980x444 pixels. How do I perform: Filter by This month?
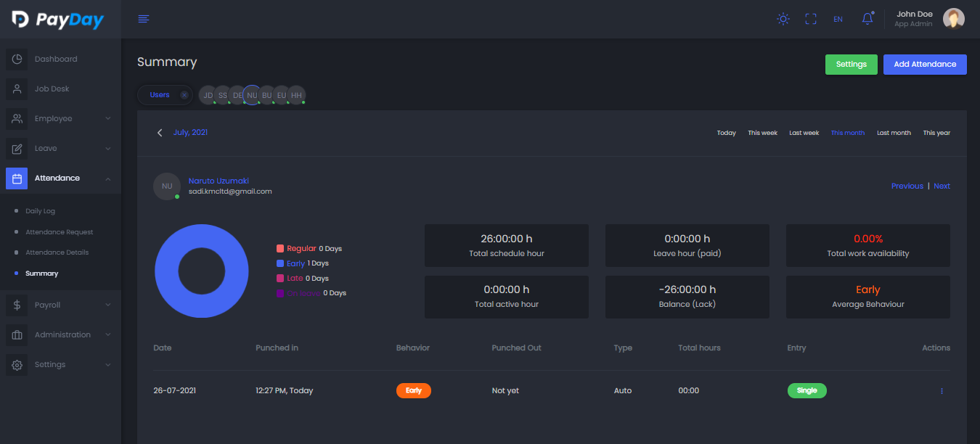click(x=847, y=133)
